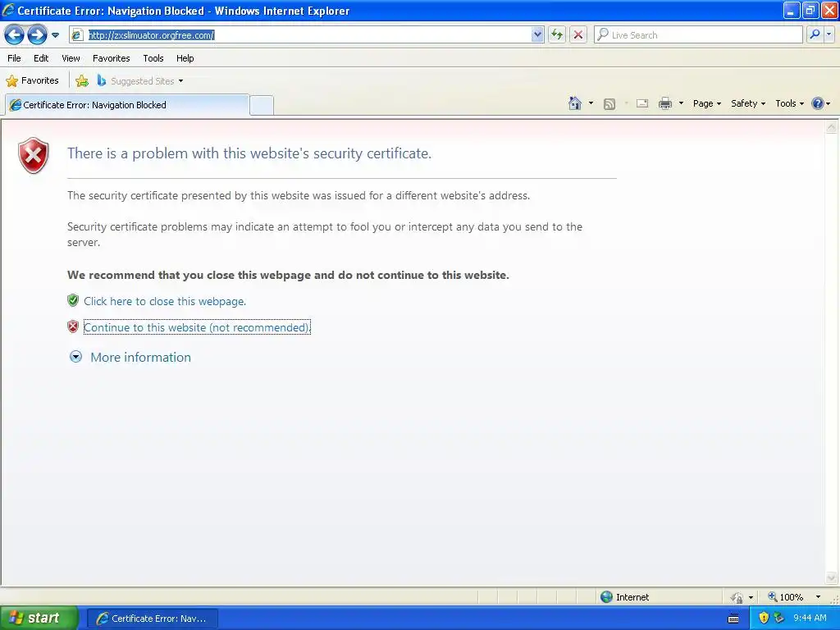The width and height of the screenshot is (840, 630).
Task: Click the 9:44 AM system clock
Action: 810,619
